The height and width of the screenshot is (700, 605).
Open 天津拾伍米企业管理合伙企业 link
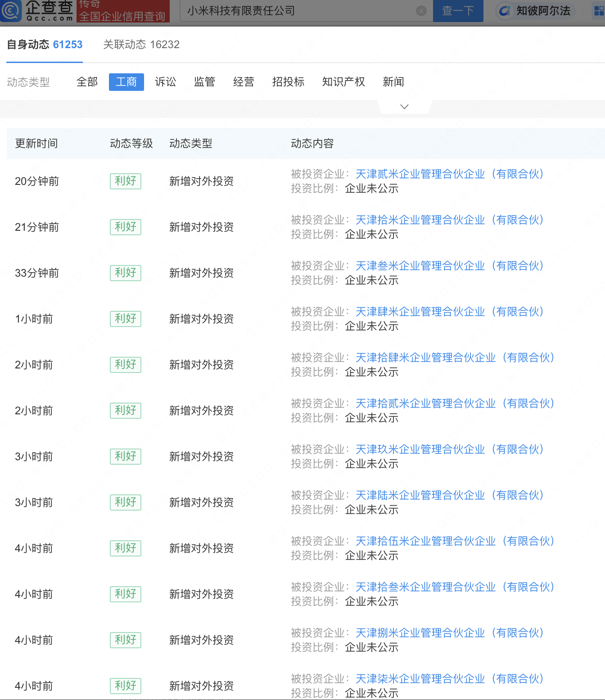coord(455,541)
